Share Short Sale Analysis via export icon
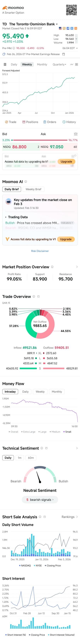 pos(45,517)
